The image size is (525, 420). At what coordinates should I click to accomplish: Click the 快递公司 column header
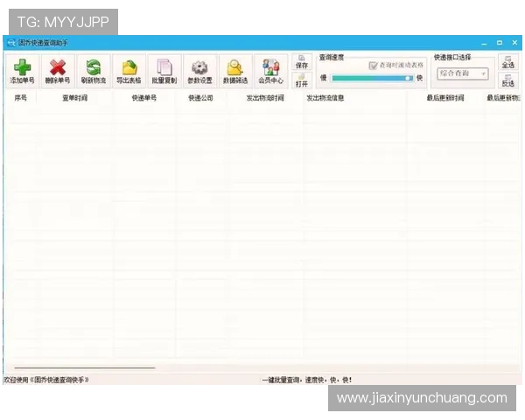tap(200, 98)
